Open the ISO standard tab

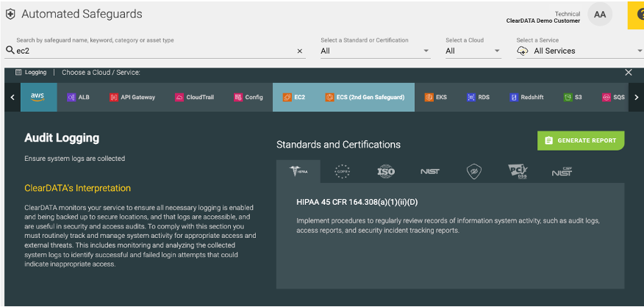click(386, 172)
